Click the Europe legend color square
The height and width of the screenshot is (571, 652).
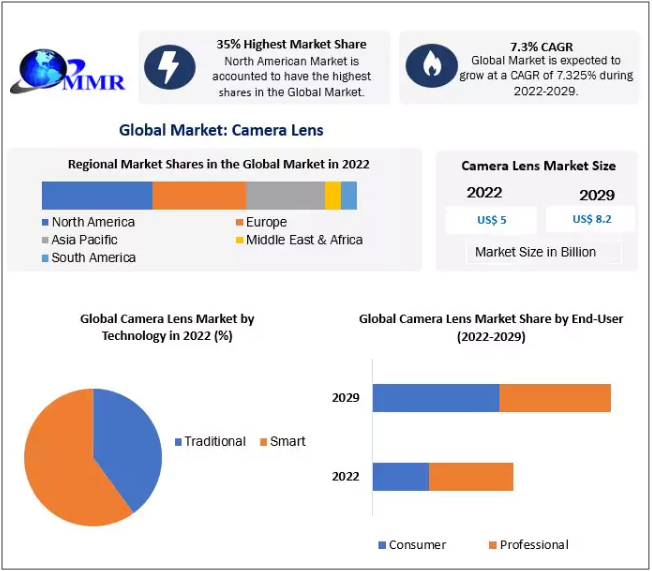tap(239, 222)
